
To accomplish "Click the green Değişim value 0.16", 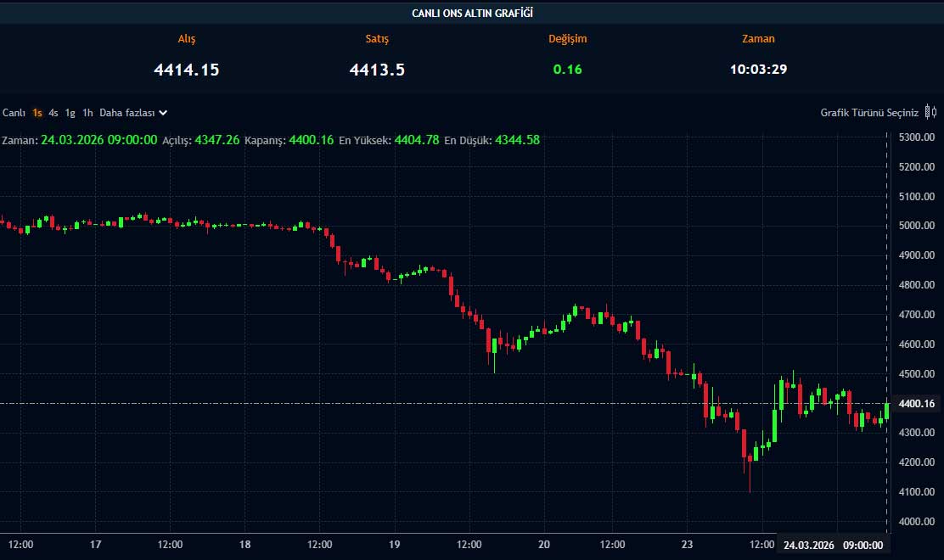I will pyautogui.click(x=567, y=70).
